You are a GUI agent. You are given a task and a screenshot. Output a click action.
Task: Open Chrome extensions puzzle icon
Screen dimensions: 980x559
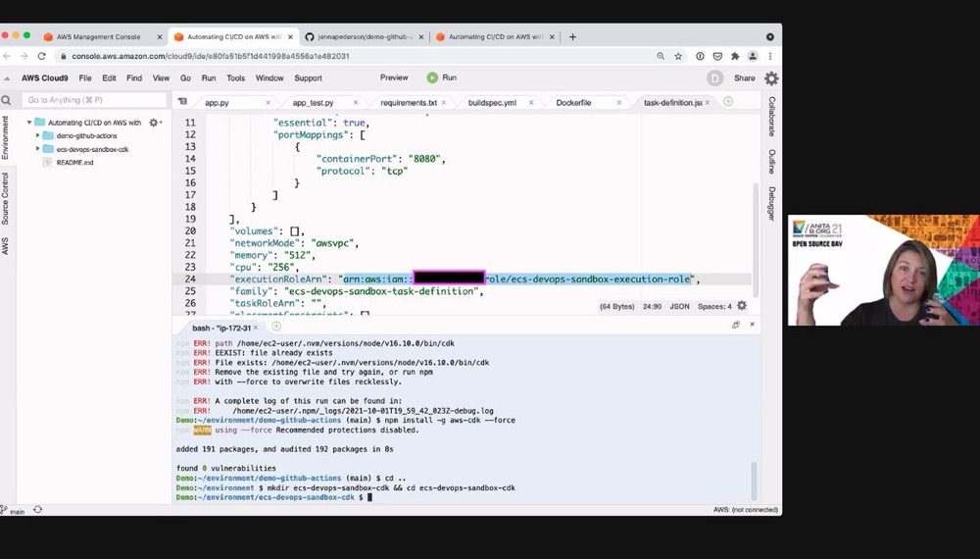pyautogui.click(x=735, y=56)
